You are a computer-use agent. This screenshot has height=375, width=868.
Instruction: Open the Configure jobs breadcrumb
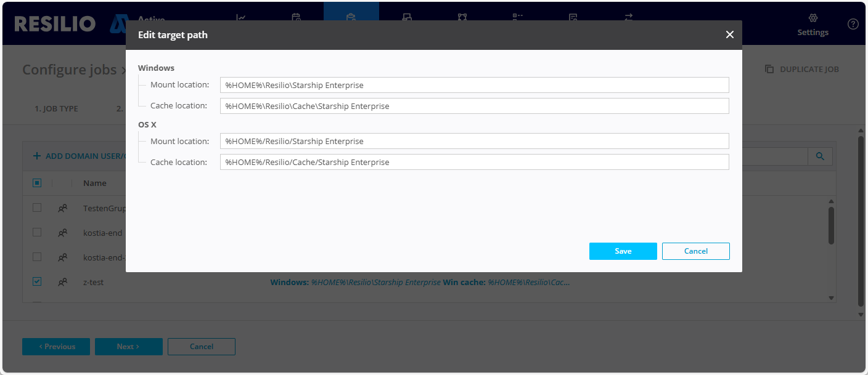pos(69,70)
